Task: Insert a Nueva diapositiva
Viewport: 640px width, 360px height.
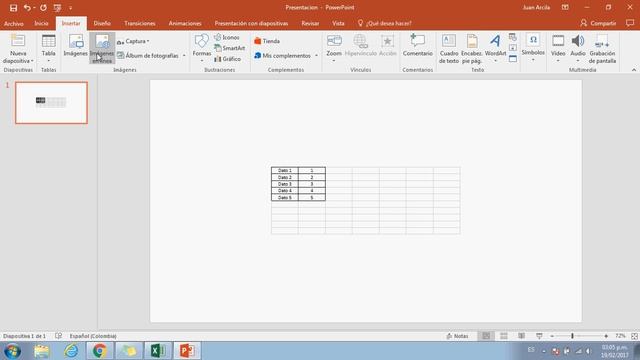Action: click(18, 49)
